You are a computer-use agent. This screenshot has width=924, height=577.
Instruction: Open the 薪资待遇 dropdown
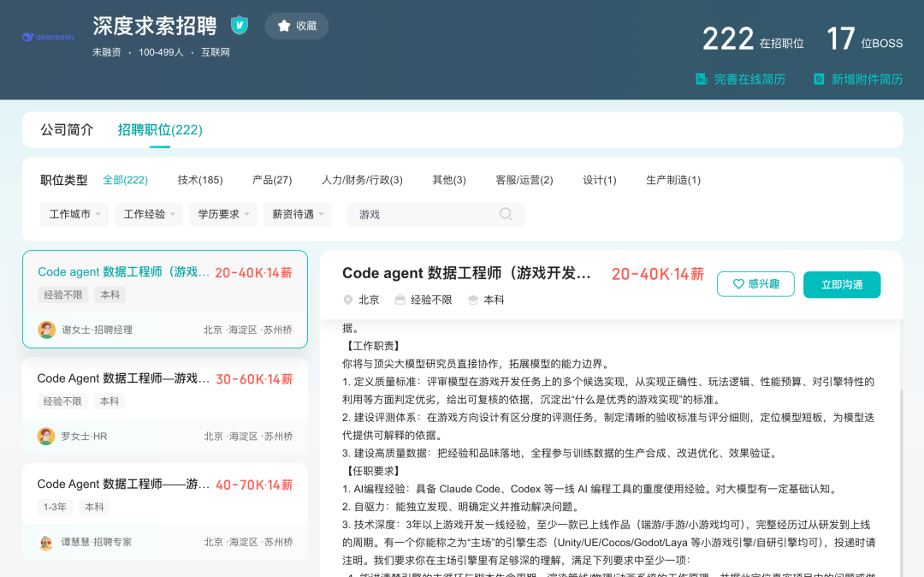(297, 215)
